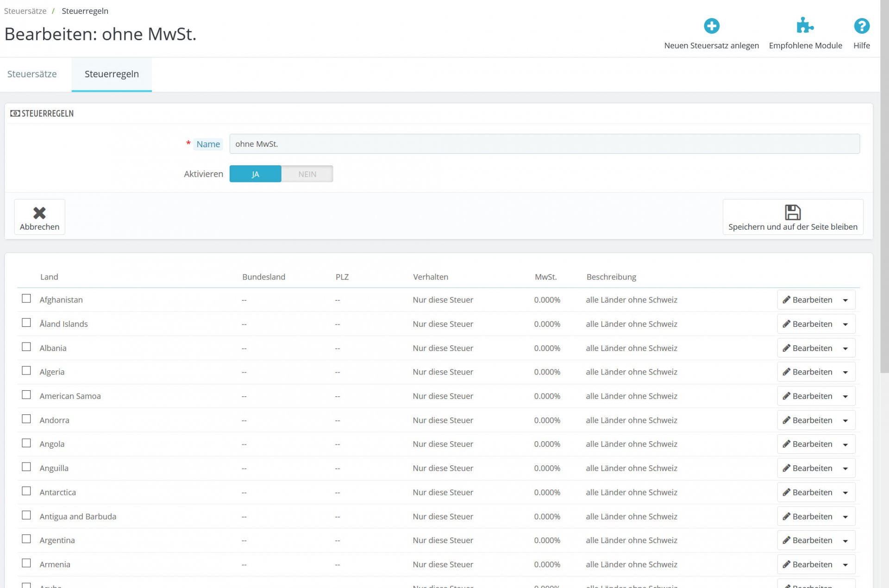Viewport: 889px width, 588px height.
Task: Click pencil icon in Afghanistan row
Action: tap(786, 300)
